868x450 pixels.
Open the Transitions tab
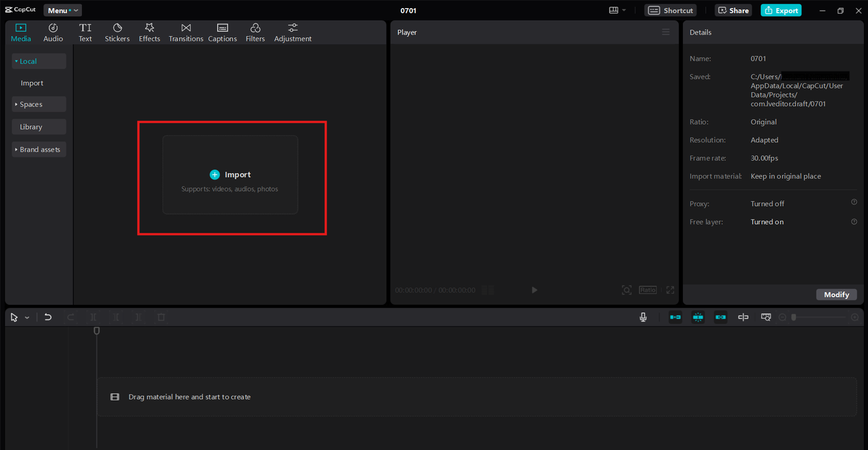(186, 33)
